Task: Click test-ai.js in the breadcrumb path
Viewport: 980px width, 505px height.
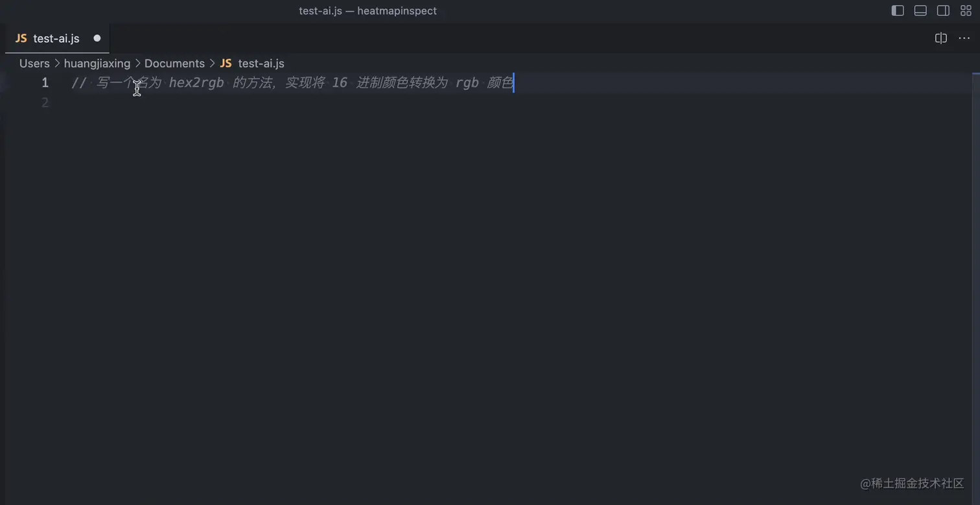Action: [261, 63]
